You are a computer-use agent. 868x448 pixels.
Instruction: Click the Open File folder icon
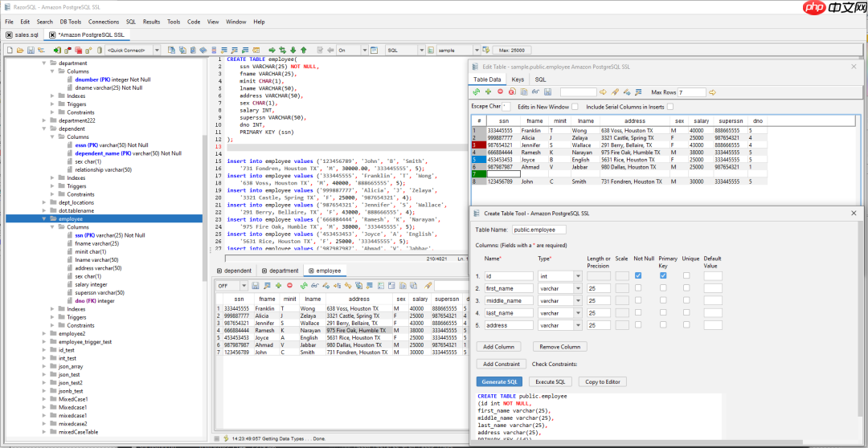point(20,50)
